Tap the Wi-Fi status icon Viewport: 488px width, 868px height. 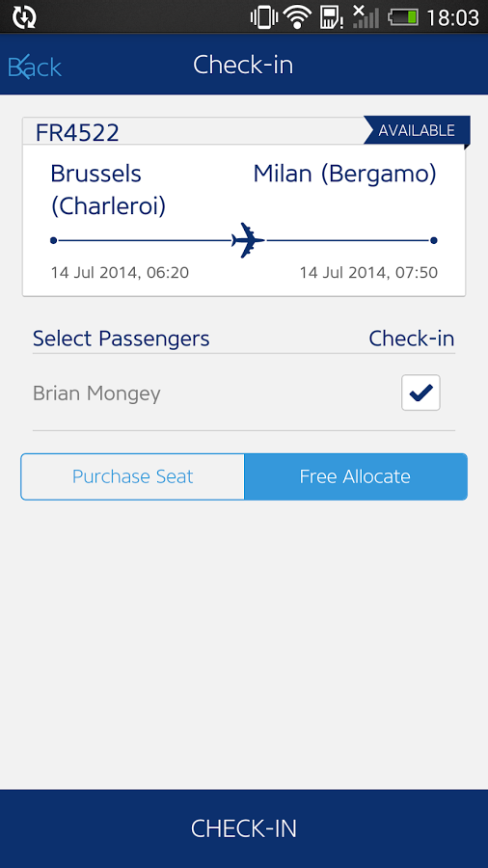coord(298,17)
